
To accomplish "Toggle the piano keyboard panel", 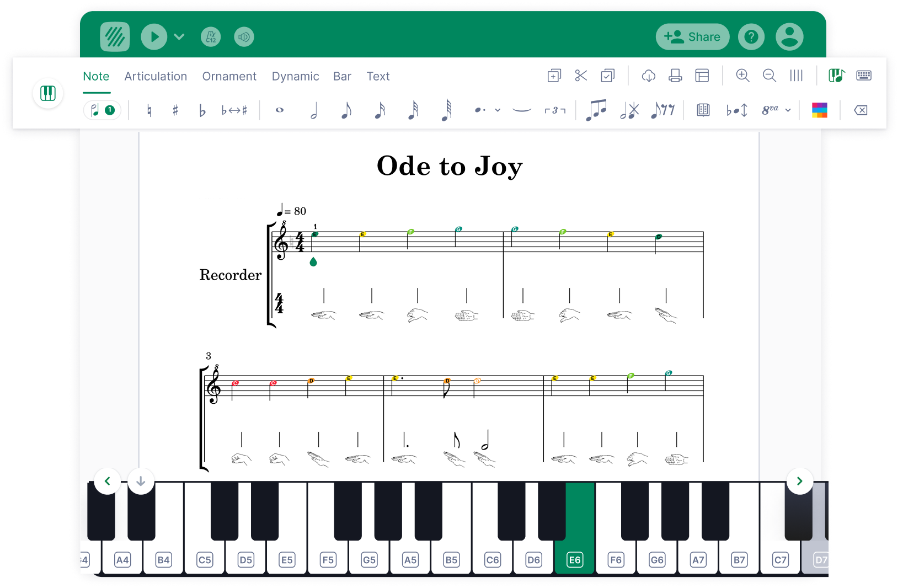I will (x=48, y=93).
